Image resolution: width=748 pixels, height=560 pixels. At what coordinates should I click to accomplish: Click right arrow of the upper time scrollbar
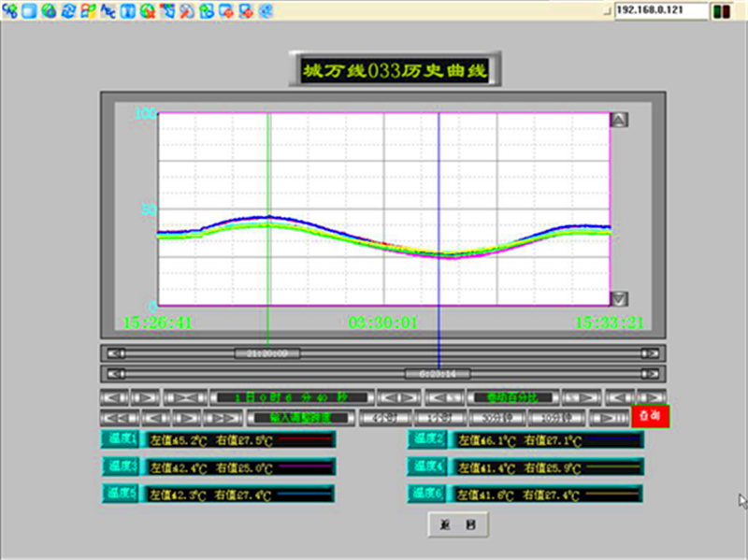pos(648,353)
